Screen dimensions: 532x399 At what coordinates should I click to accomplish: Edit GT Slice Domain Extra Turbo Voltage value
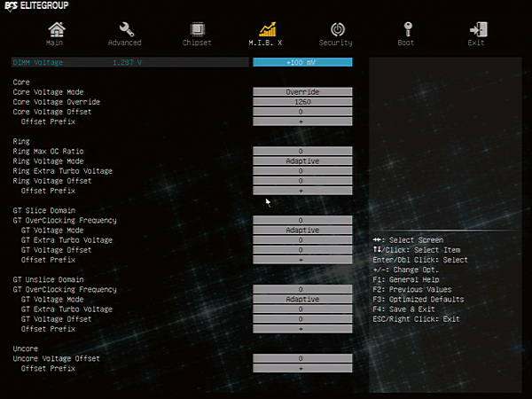point(302,239)
